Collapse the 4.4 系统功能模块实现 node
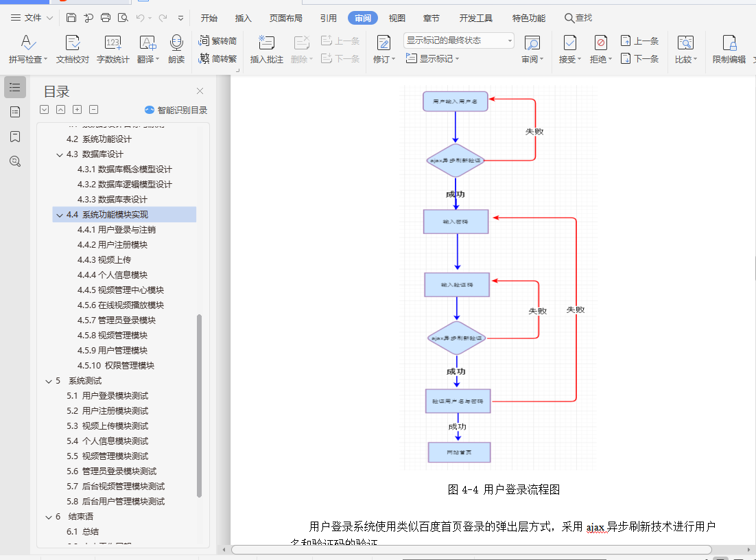756x560 pixels. tap(59, 215)
